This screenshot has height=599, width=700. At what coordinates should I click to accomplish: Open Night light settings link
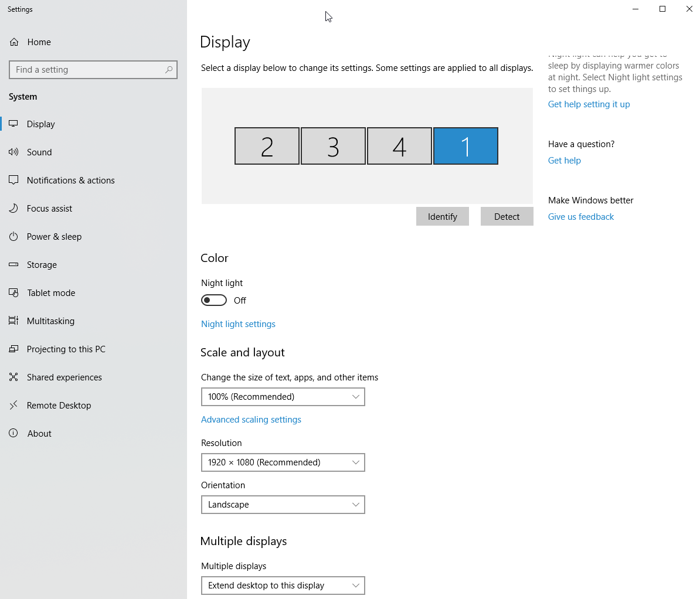[x=238, y=324]
